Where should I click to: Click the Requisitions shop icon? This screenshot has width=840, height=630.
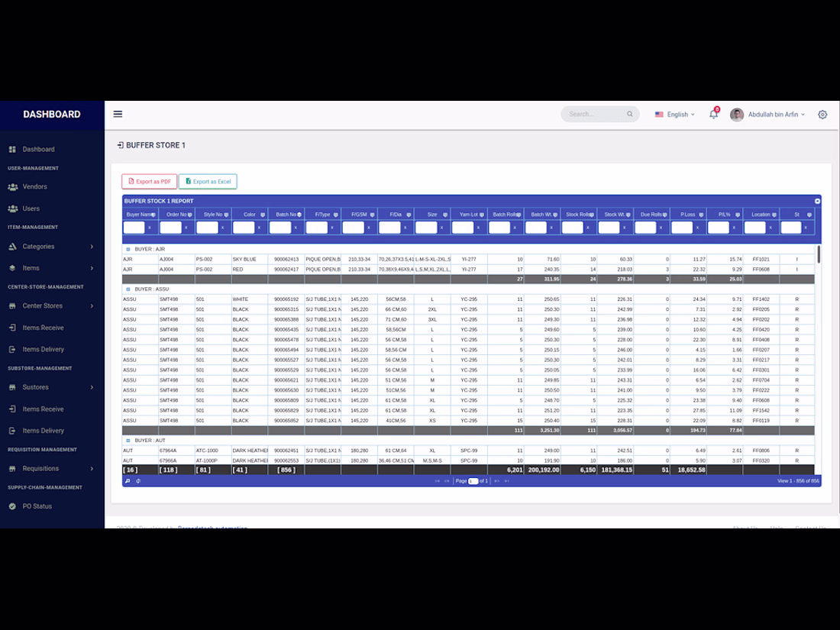pos(12,469)
